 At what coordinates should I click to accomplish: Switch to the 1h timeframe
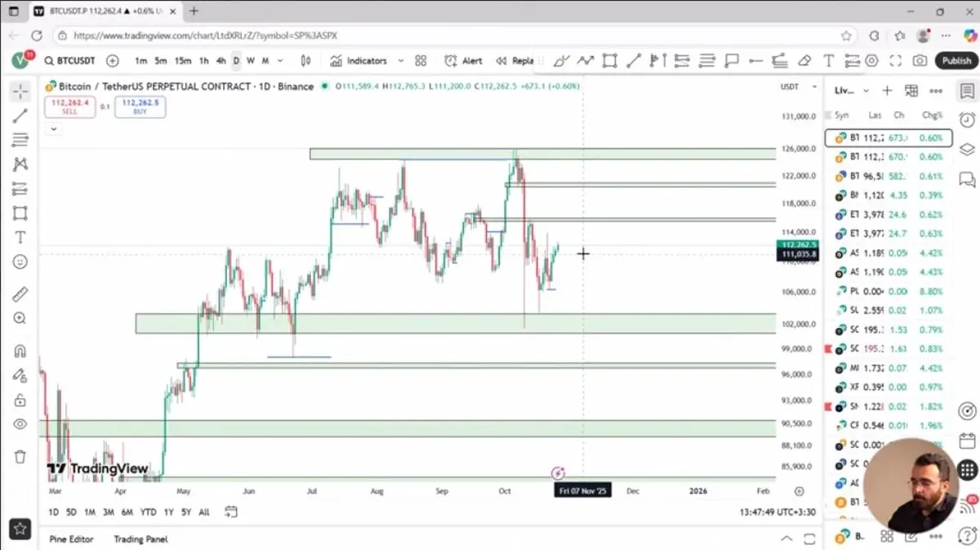point(203,60)
